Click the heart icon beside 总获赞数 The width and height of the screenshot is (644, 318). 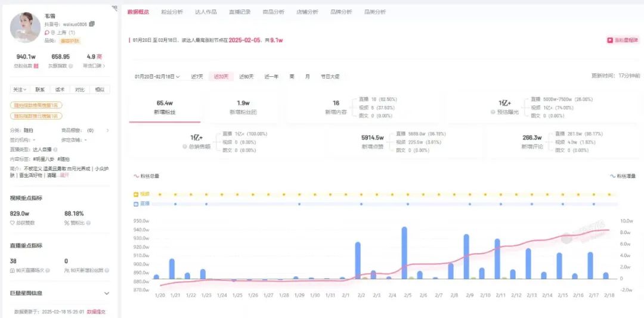tap(13, 223)
